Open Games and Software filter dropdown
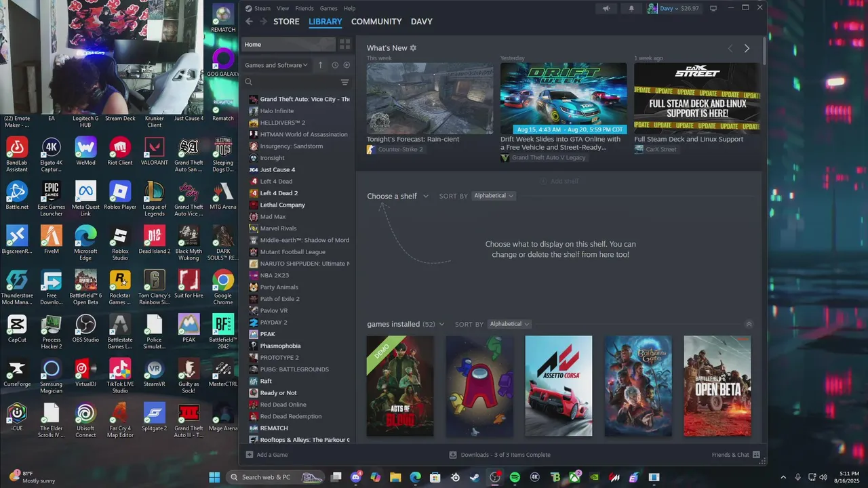Viewport: 868px width, 488px height. (276, 65)
